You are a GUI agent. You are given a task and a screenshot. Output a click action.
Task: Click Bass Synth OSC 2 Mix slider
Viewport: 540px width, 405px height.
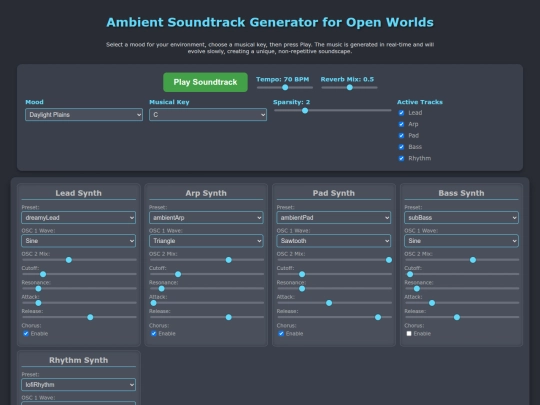(x=462, y=260)
